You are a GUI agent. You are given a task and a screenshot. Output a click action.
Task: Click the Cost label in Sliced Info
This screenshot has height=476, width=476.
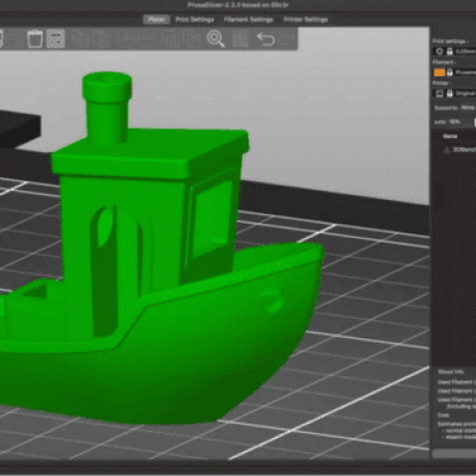pos(444,415)
